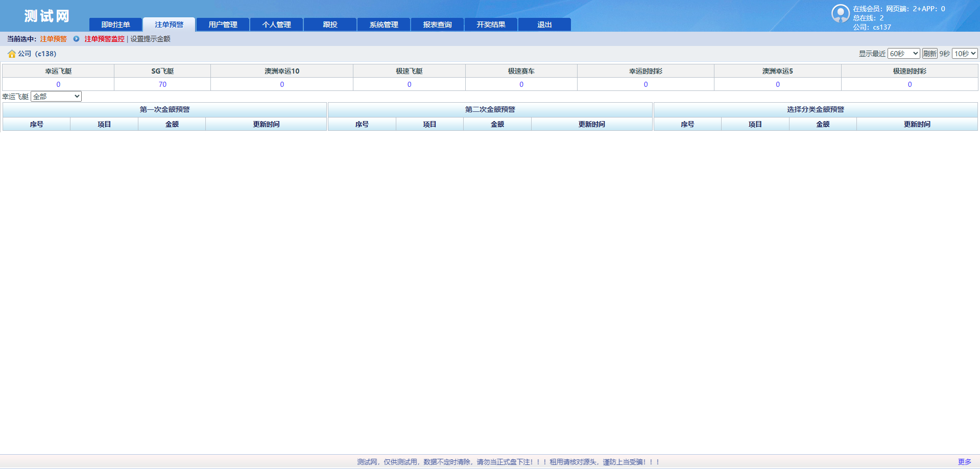Image resolution: width=980 pixels, height=469 pixels.
Task: Click the 测试网 logo
Action: (x=46, y=16)
